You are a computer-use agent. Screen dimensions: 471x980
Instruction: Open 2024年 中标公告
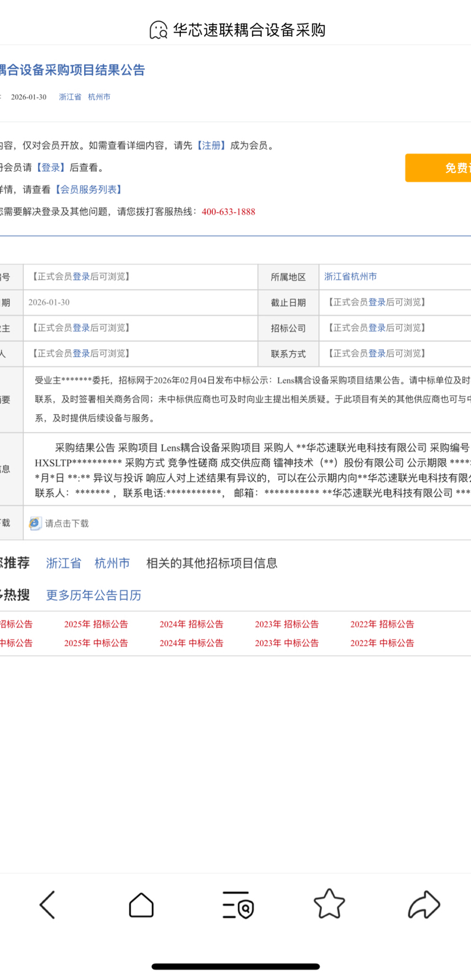coord(191,643)
